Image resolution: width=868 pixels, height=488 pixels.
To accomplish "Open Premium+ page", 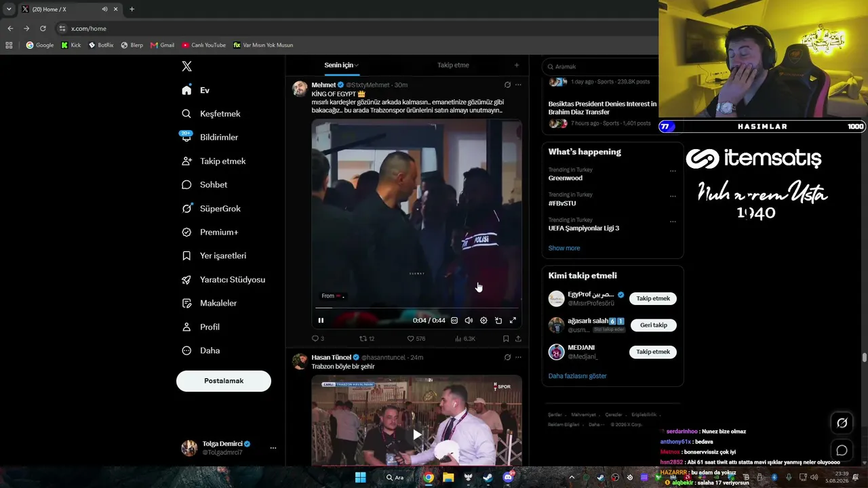I will (210, 232).
